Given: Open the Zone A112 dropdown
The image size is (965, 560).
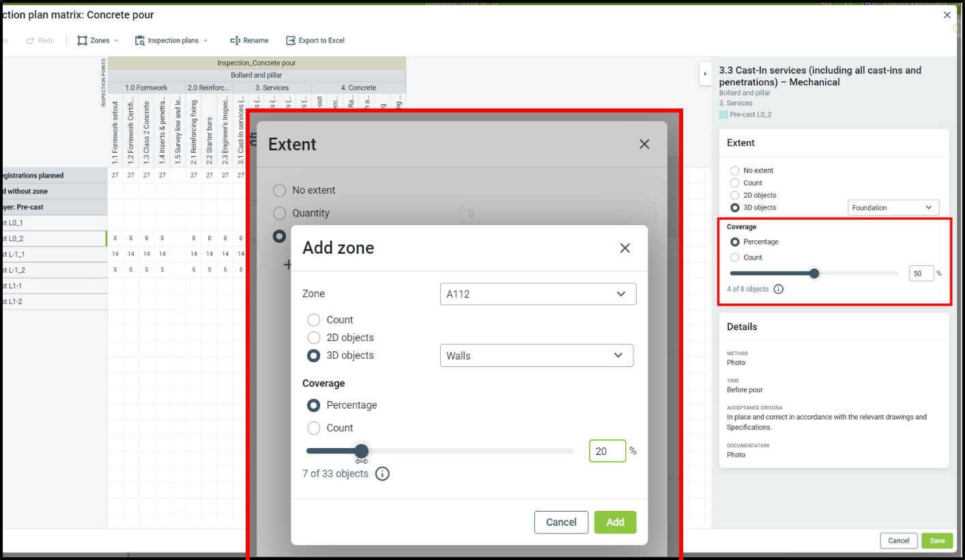Looking at the screenshot, I should [x=538, y=294].
